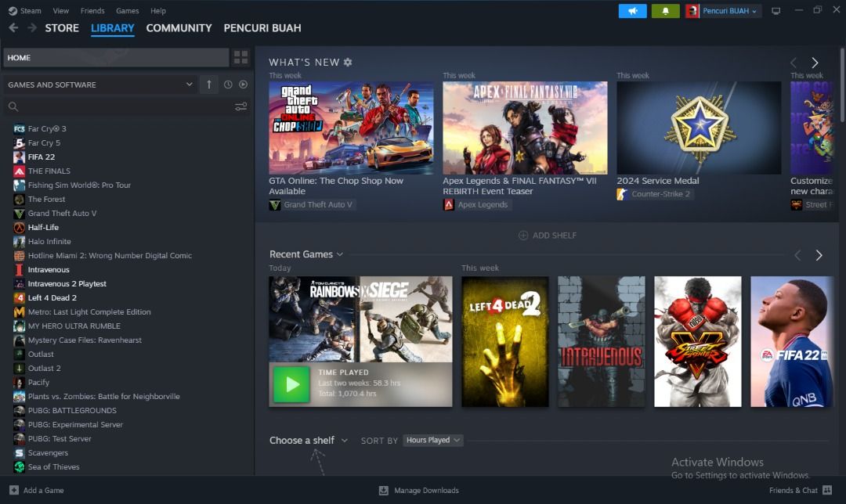Open Pencuri BUAH account dropdown
The height and width of the screenshot is (504, 846).
(729, 11)
